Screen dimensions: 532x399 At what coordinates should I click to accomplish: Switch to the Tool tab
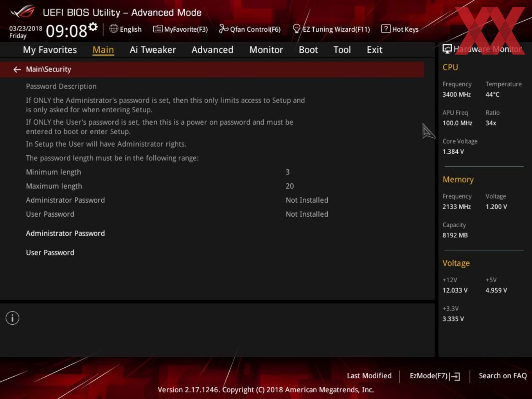click(x=342, y=50)
